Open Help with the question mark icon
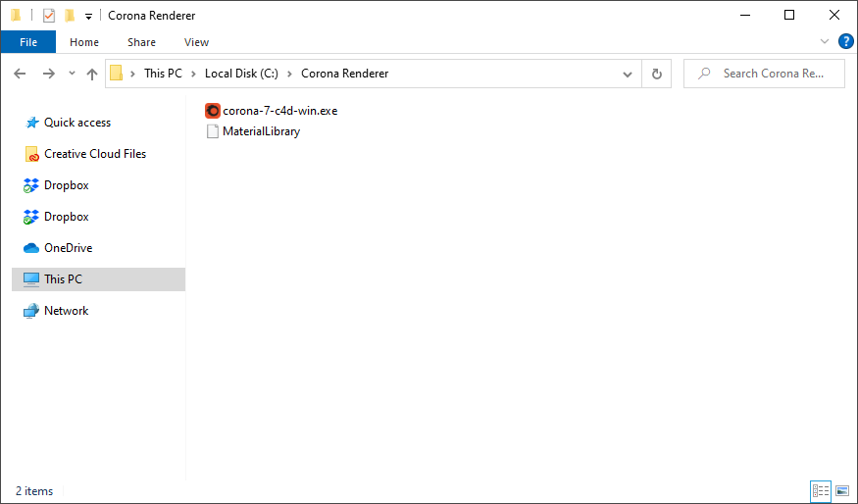 [x=846, y=41]
